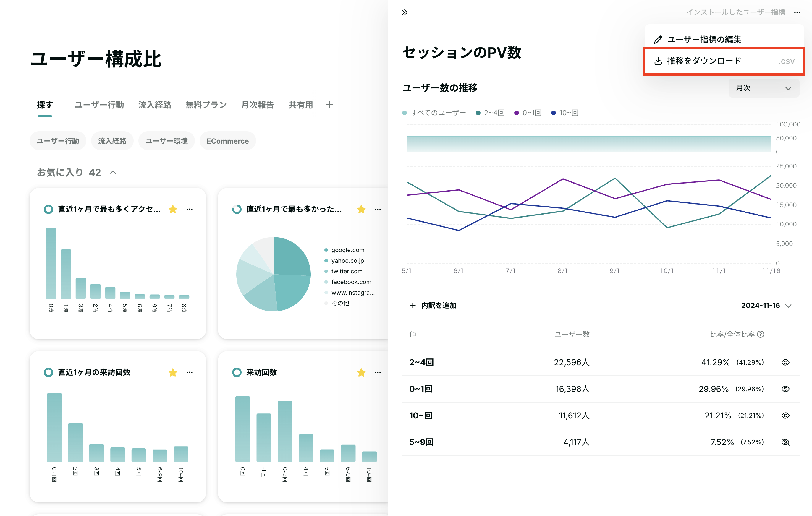Click help icon next to 比率/全体比率
The image size is (812, 516).
pos(761,334)
